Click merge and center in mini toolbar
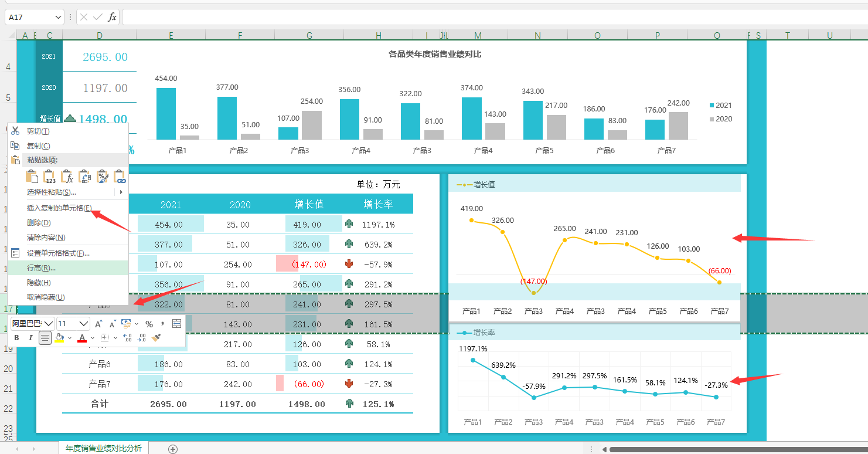The height and width of the screenshot is (454, 868). click(176, 324)
